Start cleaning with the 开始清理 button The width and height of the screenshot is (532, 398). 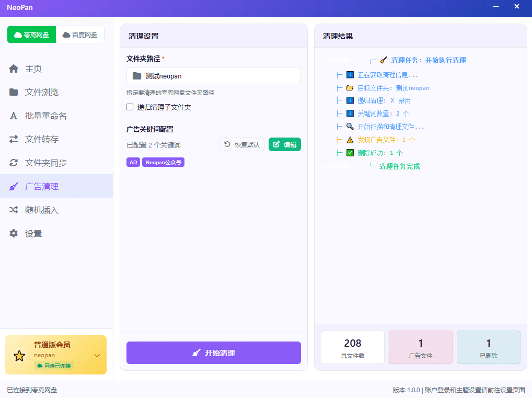click(x=213, y=353)
